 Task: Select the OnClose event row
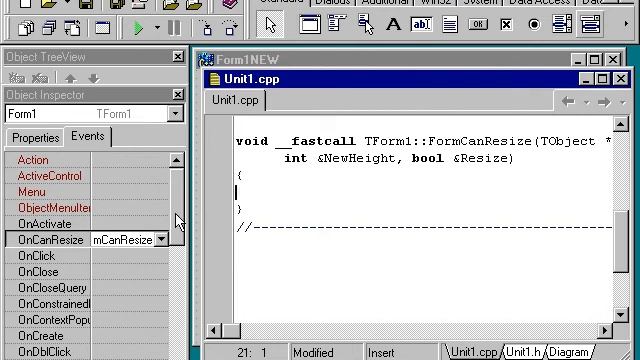click(x=87, y=272)
